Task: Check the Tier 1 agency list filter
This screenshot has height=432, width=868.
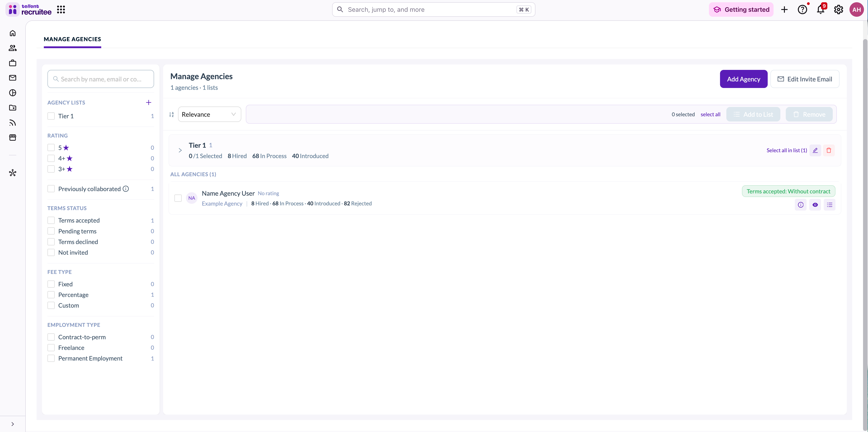Action: 51,116
